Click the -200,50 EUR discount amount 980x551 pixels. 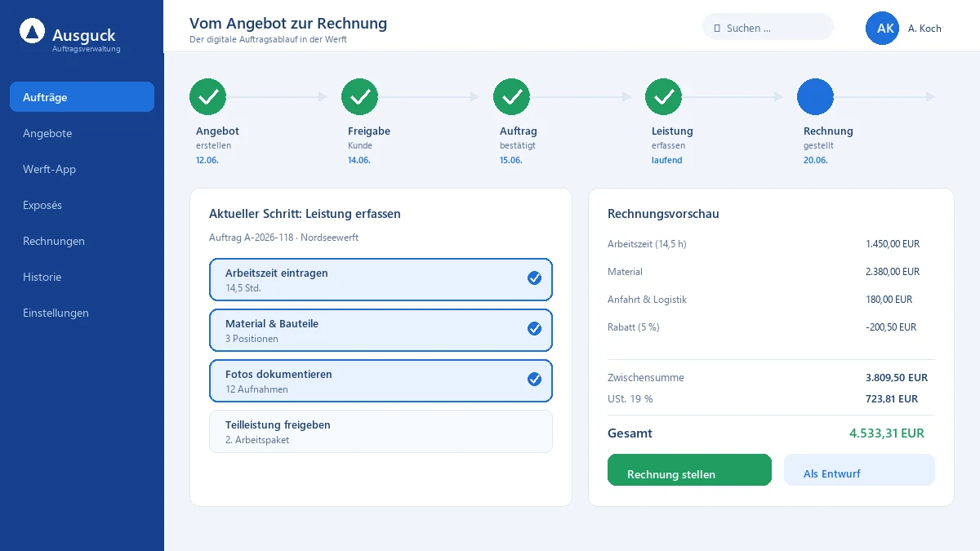click(x=891, y=327)
